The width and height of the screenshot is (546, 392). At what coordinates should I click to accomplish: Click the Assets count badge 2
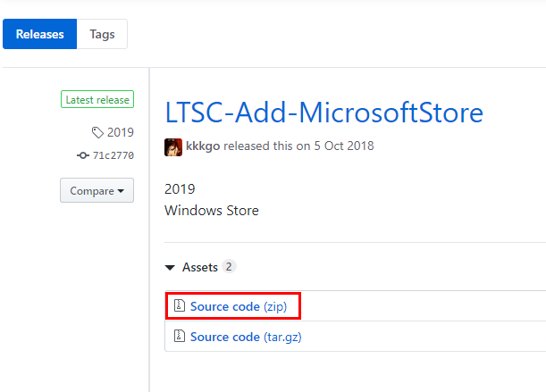tap(229, 267)
